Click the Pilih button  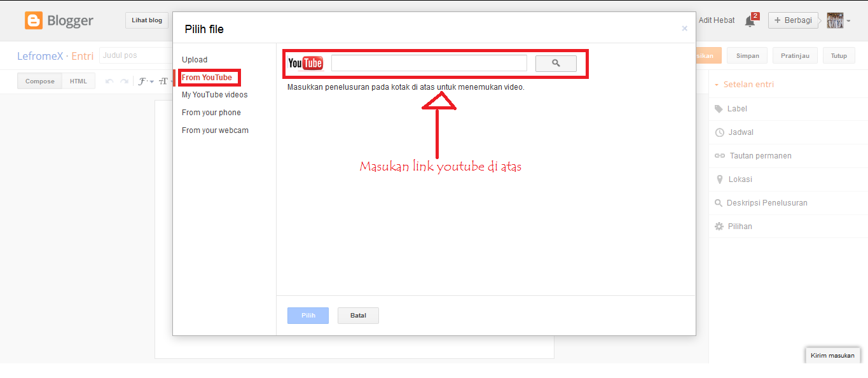308,316
